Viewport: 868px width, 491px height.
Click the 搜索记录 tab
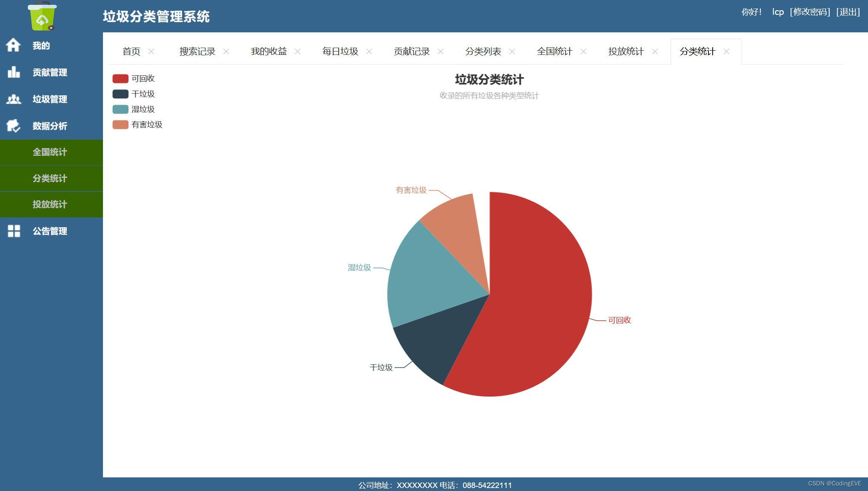[197, 51]
